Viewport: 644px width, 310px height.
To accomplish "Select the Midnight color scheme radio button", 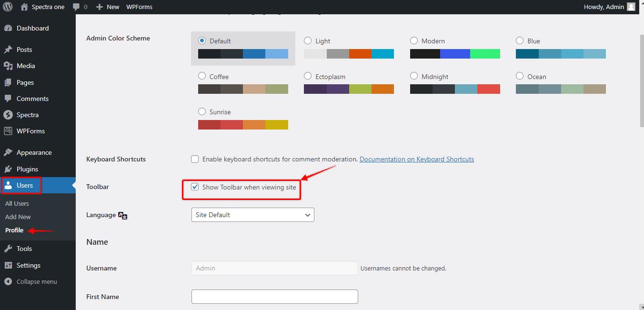I will (414, 76).
